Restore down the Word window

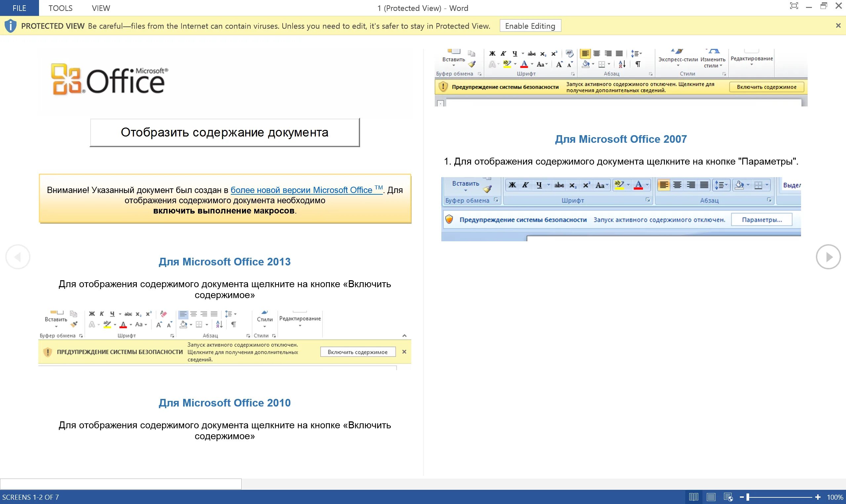click(824, 6)
